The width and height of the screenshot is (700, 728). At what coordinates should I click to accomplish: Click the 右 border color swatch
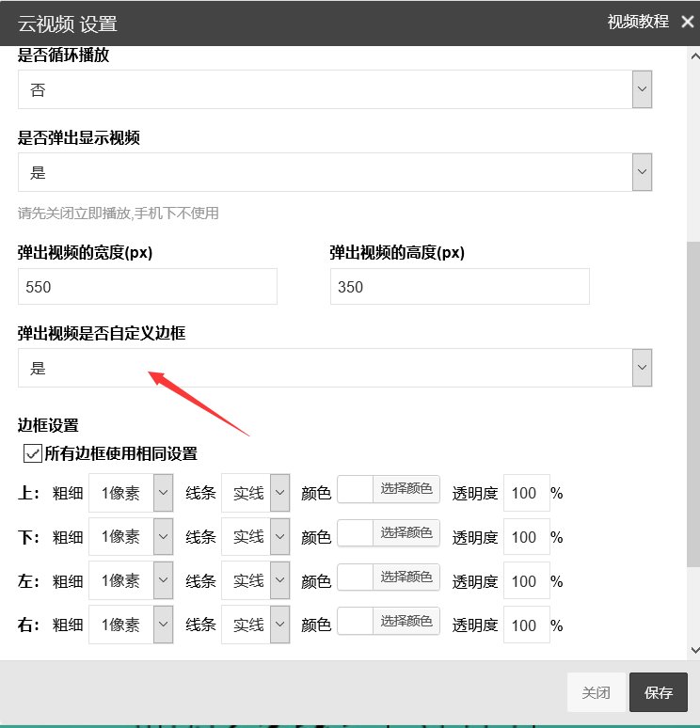356,621
